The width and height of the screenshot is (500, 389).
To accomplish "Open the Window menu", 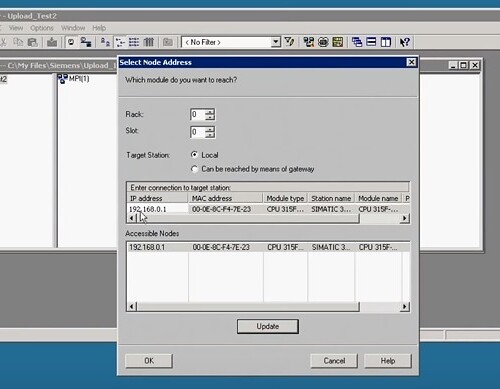I will 73,28.
